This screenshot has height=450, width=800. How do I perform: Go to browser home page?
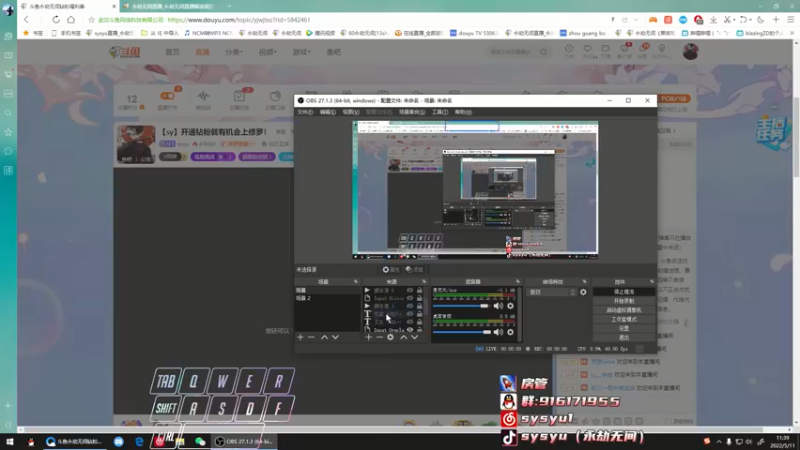[71, 19]
